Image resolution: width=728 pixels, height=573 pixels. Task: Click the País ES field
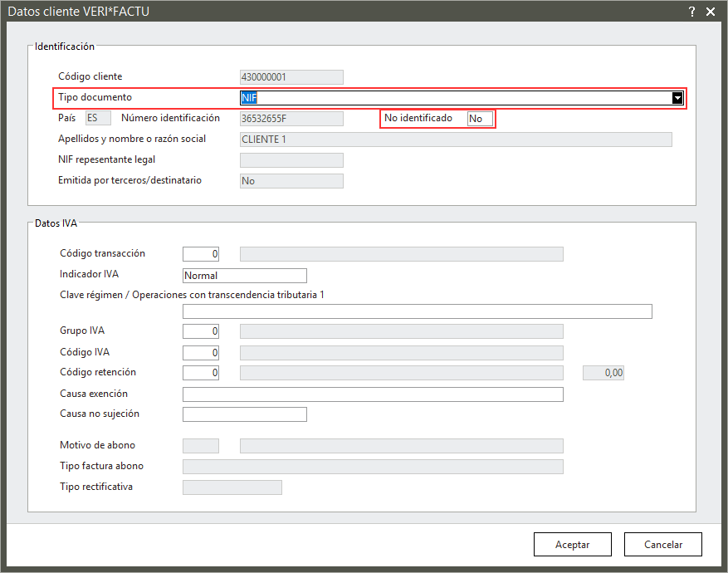tap(98, 119)
